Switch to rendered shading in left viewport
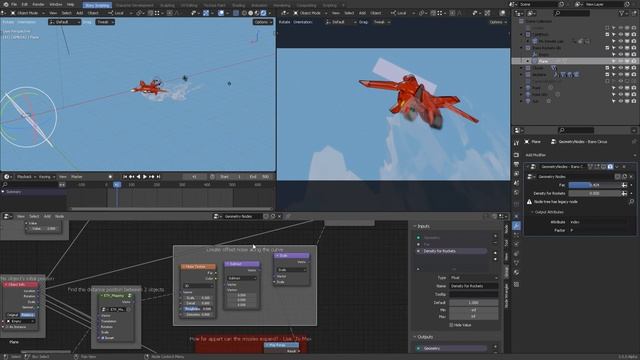 tap(263, 13)
